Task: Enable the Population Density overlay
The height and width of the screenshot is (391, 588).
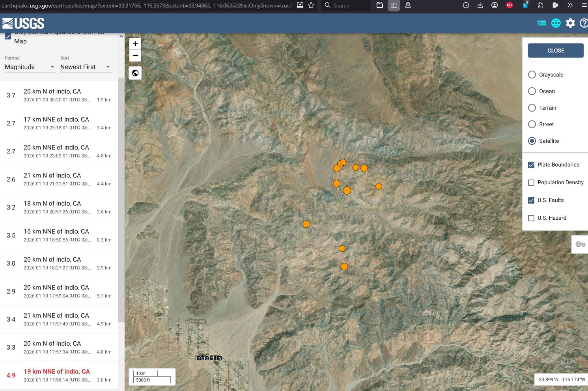Action: [x=531, y=183]
